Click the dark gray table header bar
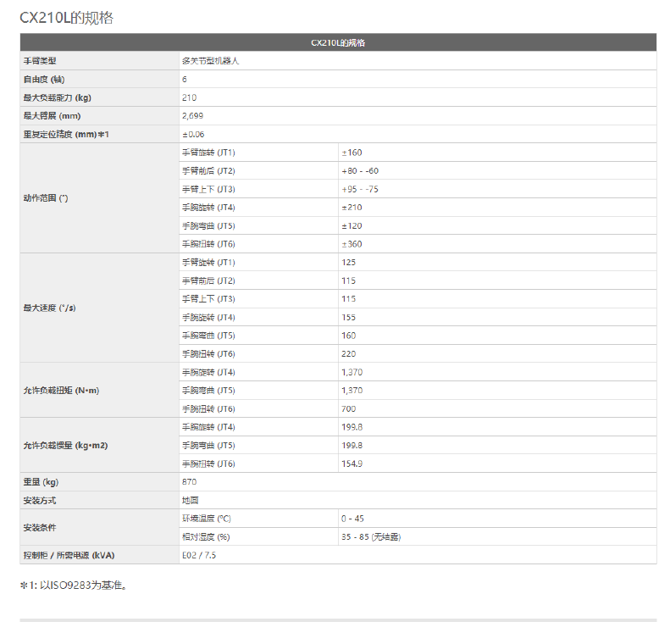 point(338,42)
